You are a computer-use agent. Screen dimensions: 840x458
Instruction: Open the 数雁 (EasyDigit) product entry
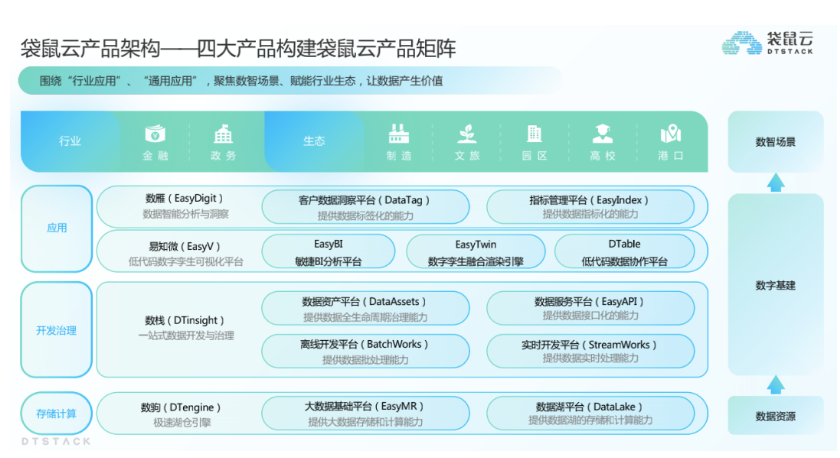tap(185, 206)
